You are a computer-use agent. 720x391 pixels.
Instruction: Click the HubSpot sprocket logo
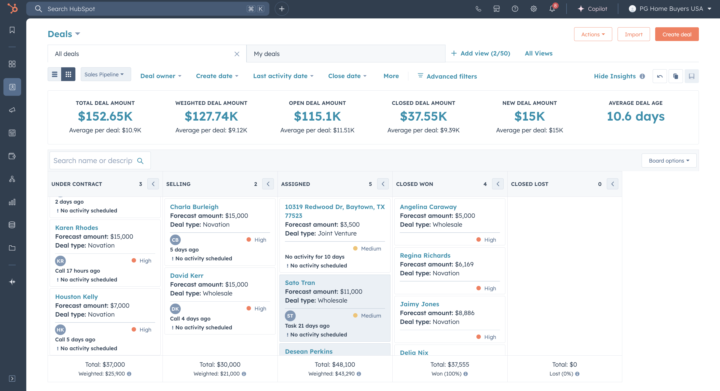pyautogui.click(x=12, y=8)
